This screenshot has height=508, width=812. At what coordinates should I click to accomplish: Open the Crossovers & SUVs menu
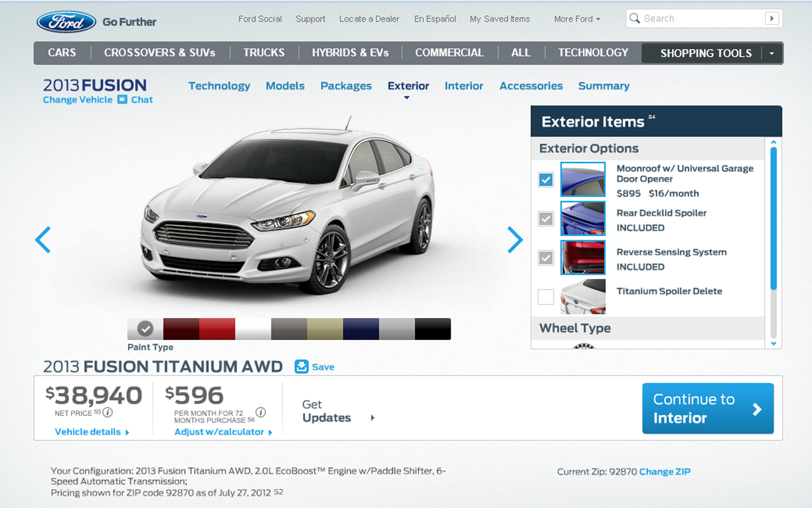pos(160,53)
